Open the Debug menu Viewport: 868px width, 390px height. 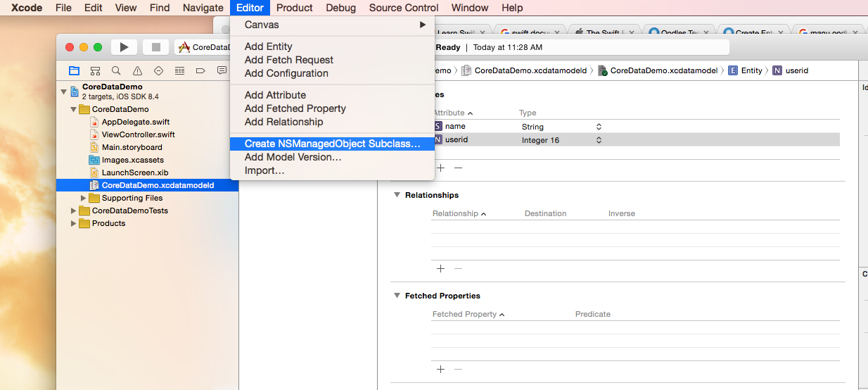pos(340,8)
